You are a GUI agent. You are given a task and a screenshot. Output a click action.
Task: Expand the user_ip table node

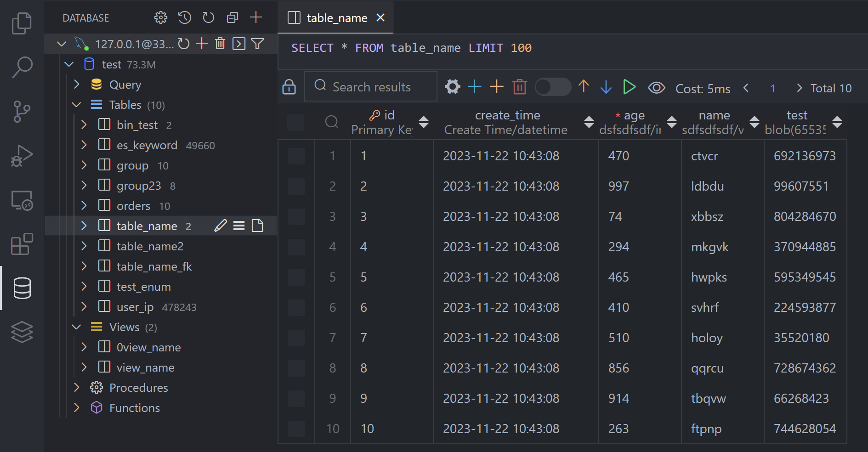pos(84,307)
